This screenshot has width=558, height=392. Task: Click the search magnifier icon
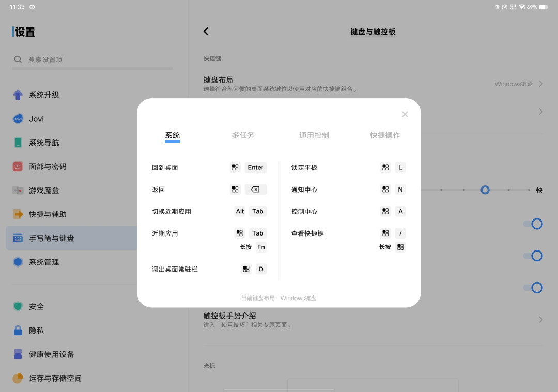[x=18, y=59]
